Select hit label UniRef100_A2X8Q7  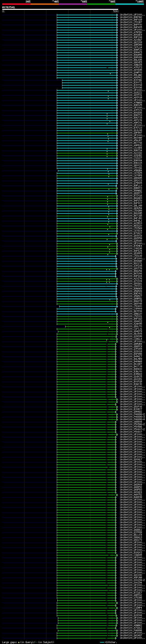(x=131, y=40)
